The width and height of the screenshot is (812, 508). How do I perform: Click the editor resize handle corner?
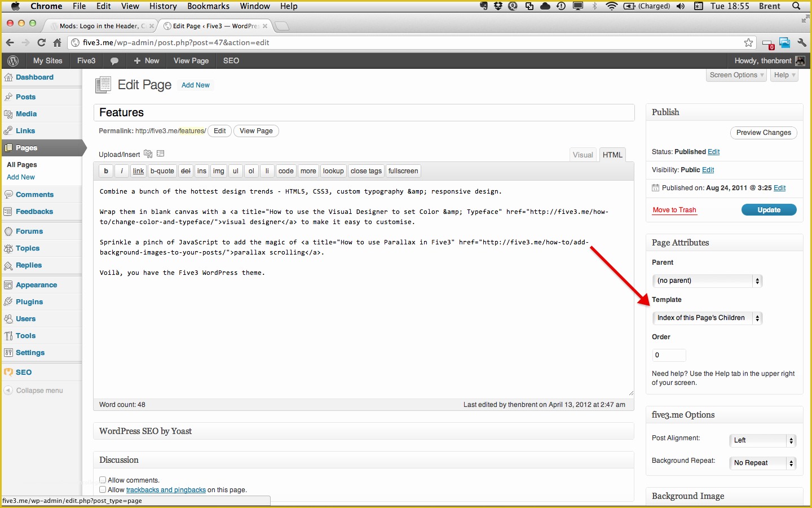pyautogui.click(x=630, y=393)
